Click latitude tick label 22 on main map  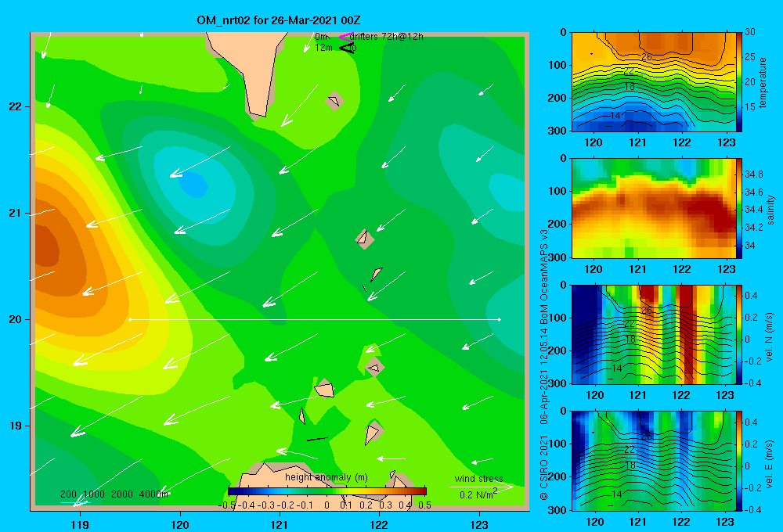pyautogui.click(x=15, y=106)
